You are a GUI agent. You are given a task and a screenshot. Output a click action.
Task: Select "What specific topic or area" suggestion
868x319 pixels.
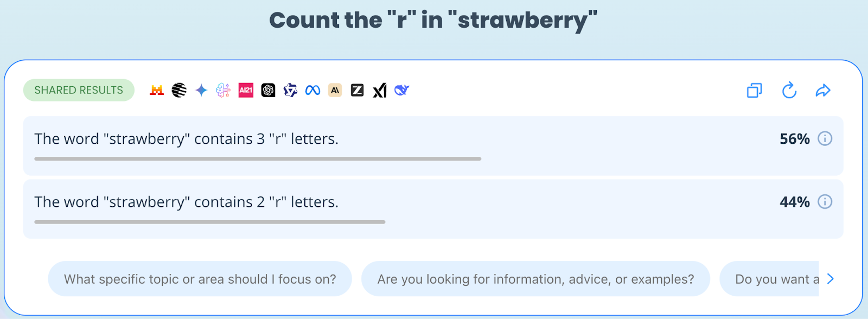point(200,279)
